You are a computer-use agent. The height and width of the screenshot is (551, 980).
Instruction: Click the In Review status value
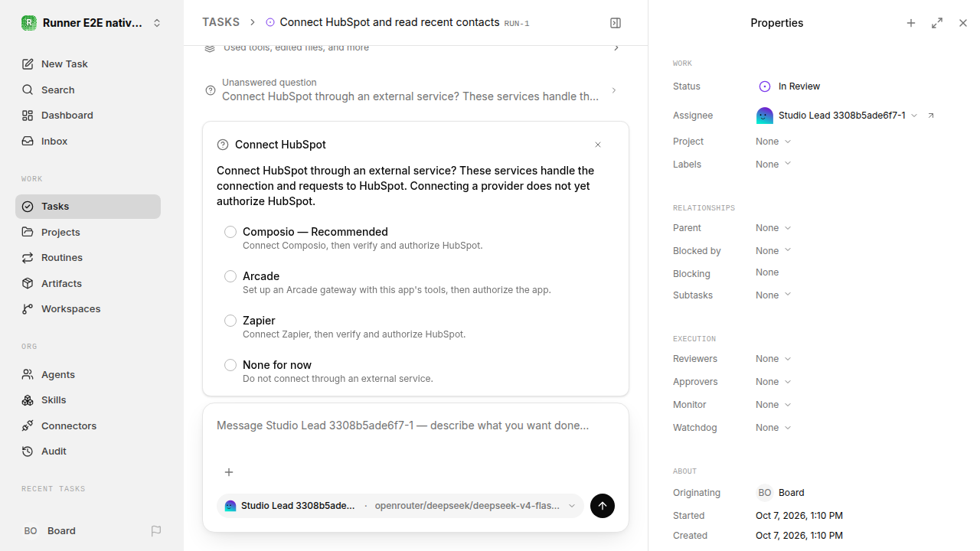pos(789,86)
